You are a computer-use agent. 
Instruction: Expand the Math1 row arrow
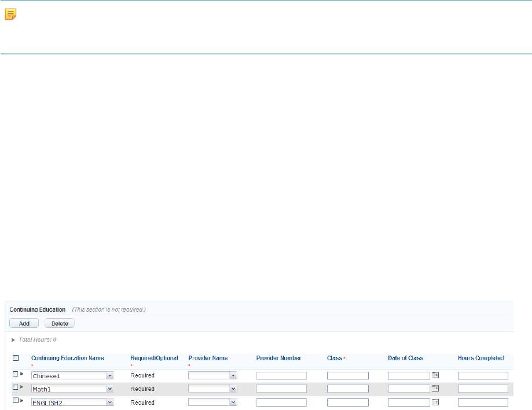(x=22, y=387)
